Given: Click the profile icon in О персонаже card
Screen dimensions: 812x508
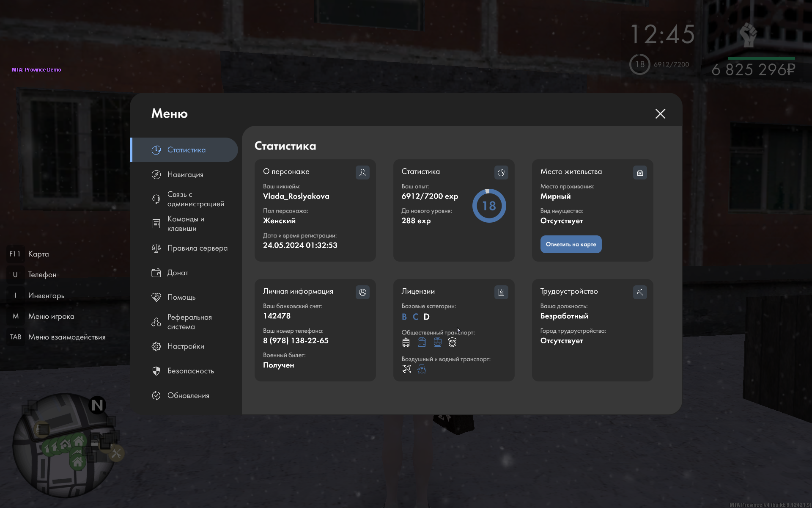Looking at the screenshot, I should pos(362,172).
